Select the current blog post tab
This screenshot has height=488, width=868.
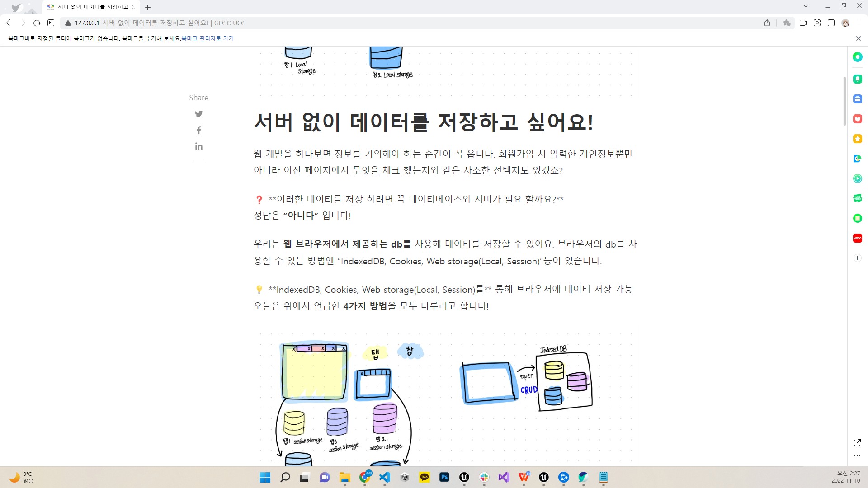[x=93, y=7]
